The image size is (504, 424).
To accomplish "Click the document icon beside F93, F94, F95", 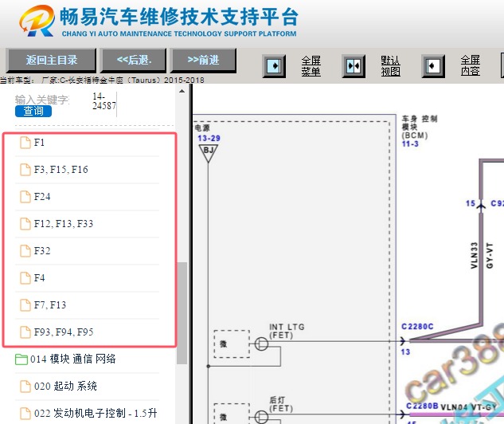I will point(25,332).
